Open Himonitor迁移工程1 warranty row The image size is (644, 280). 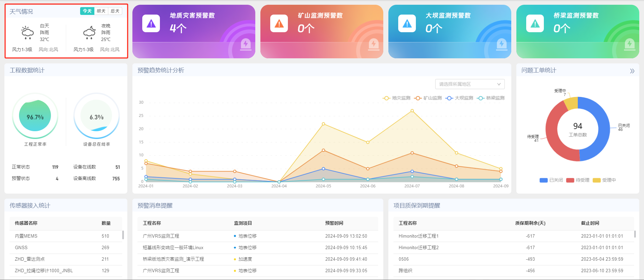(419, 236)
